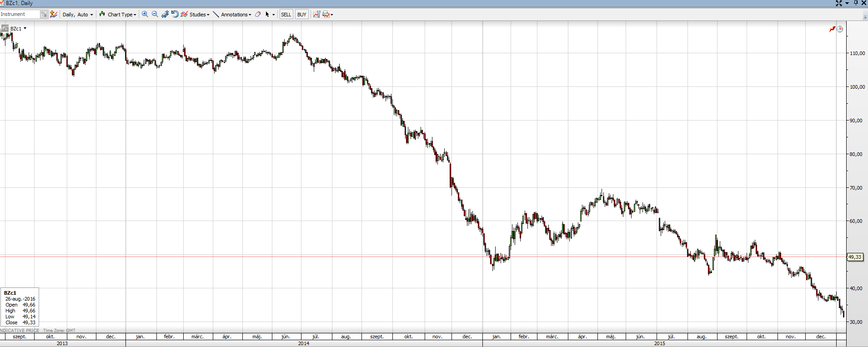
Task: Expand the BZc1 series dropdown arrow
Action: 25,28
